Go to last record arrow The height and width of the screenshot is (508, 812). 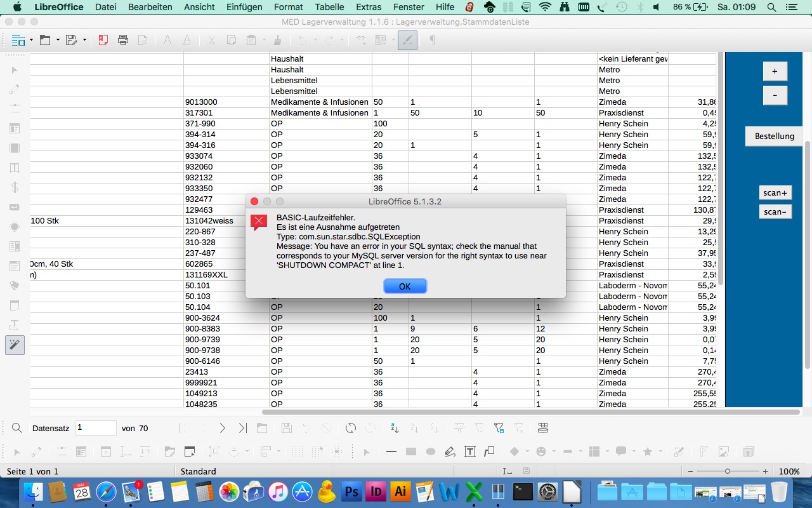(x=242, y=428)
